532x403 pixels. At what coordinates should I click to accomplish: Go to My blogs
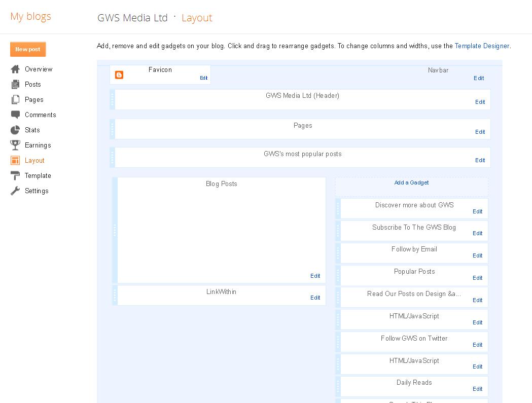click(30, 16)
